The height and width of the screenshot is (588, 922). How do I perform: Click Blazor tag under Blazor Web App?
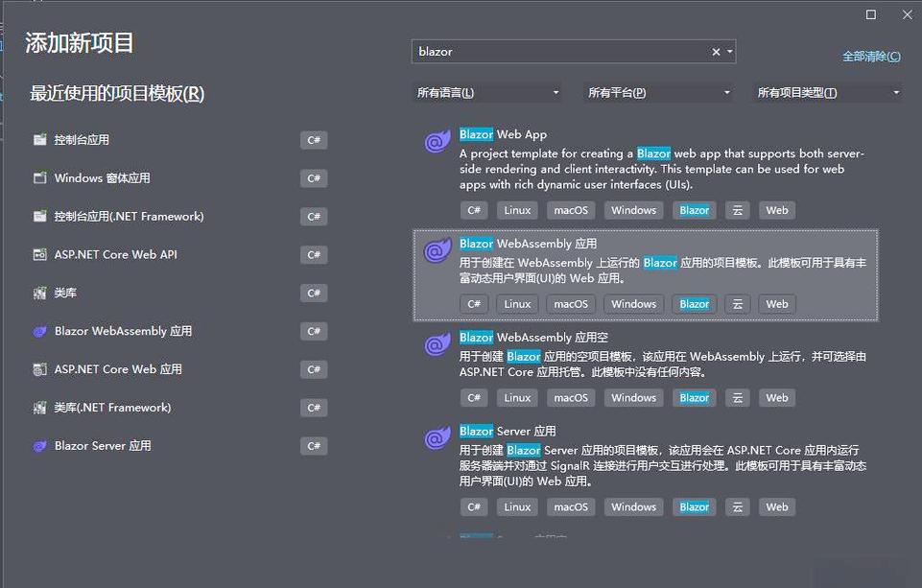(x=695, y=210)
